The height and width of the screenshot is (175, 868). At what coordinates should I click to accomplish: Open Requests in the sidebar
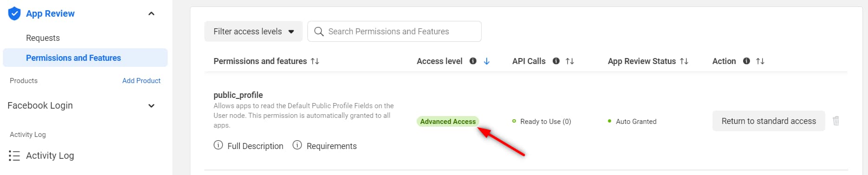(43, 38)
